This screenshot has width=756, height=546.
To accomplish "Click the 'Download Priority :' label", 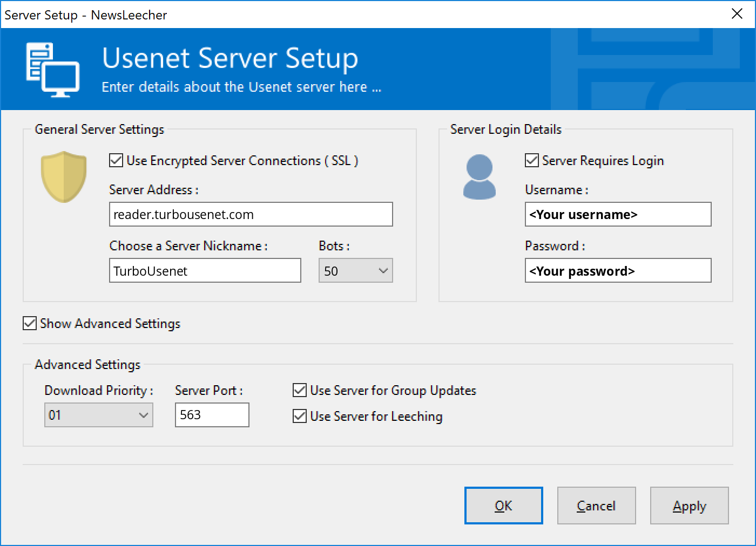I will pyautogui.click(x=99, y=391).
